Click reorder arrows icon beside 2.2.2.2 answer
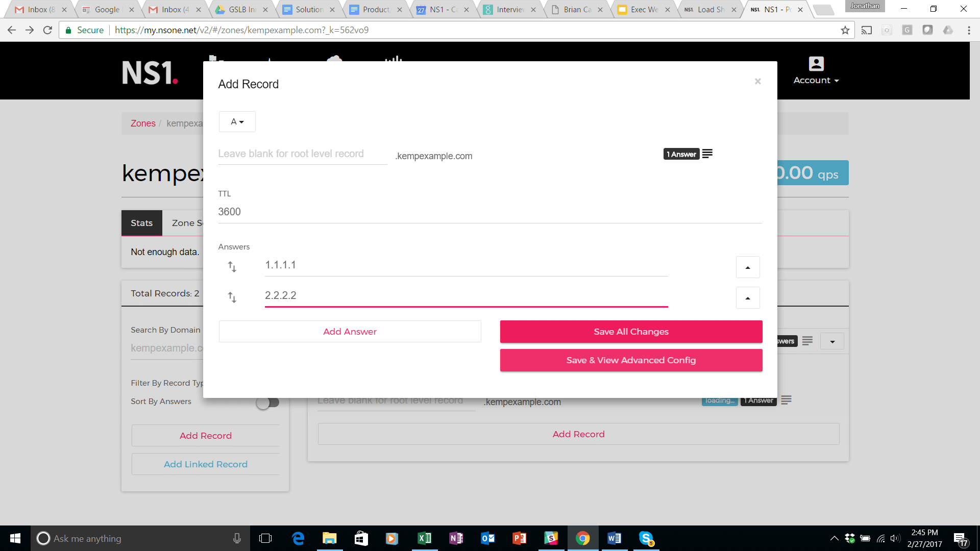 (x=232, y=297)
